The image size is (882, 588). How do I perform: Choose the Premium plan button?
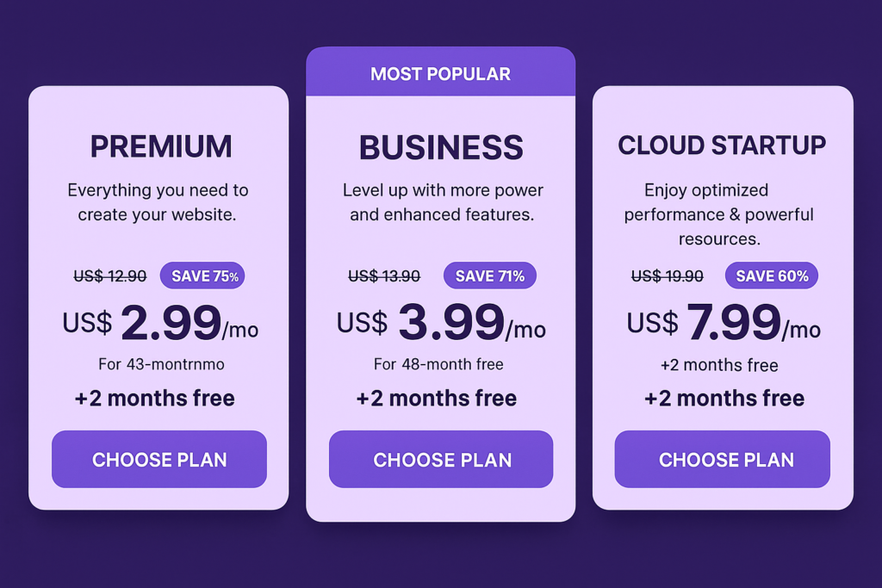[x=159, y=459]
